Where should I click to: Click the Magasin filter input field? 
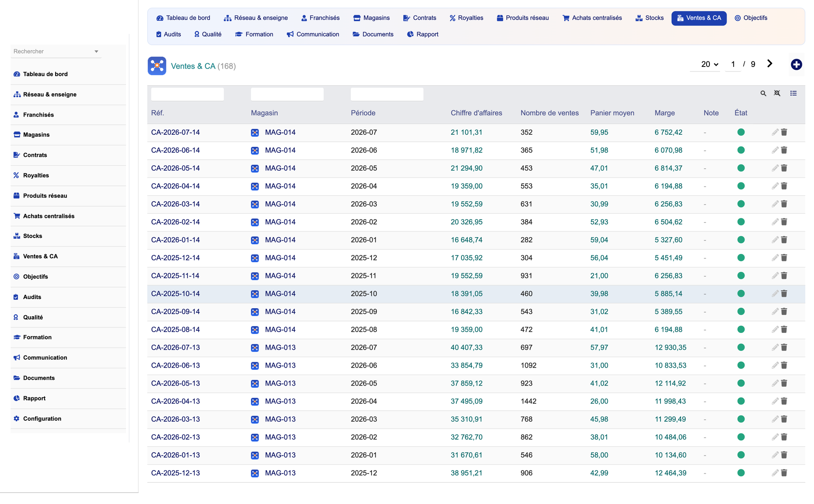[x=287, y=94]
